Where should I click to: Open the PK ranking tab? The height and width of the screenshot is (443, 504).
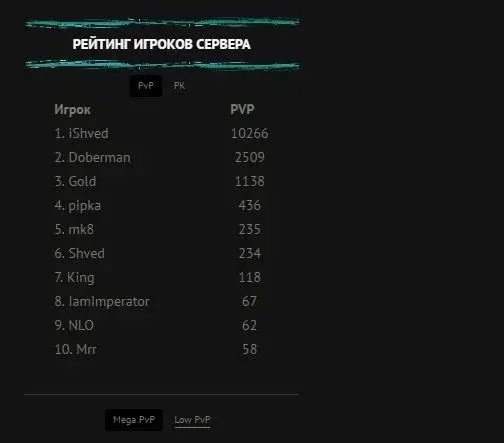tap(179, 86)
